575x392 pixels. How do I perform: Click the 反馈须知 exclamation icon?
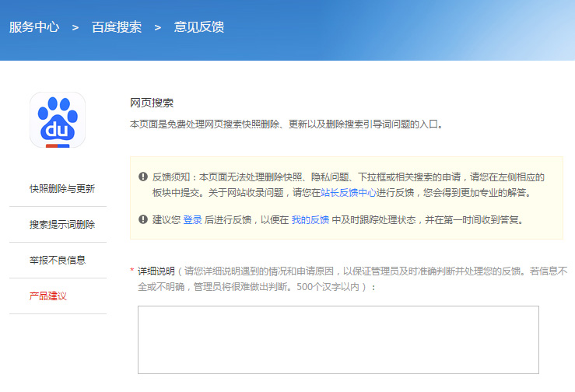[x=143, y=177]
